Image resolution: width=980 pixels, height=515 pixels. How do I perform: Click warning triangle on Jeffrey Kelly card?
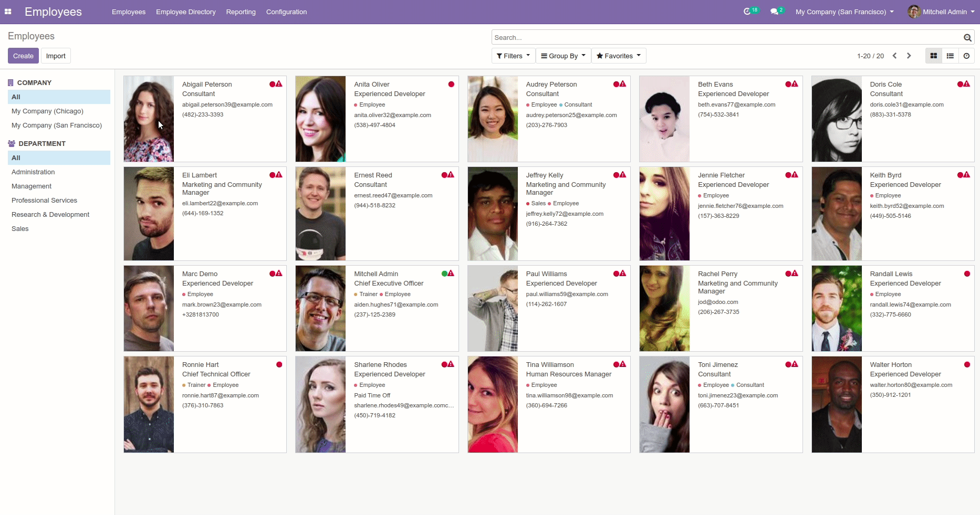(x=623, y=175)
